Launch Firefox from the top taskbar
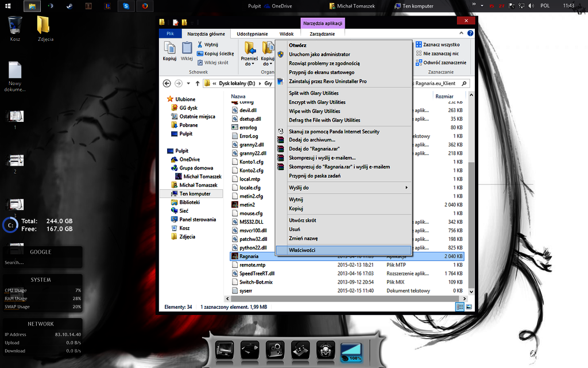This screenshot has width=588, height=368. coord(145,6)
